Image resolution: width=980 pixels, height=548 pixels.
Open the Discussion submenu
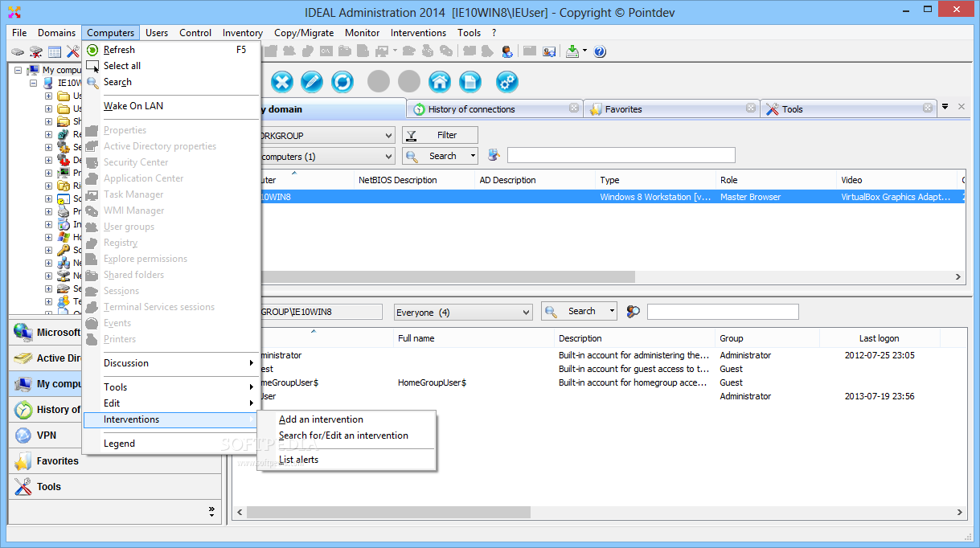(x=171, y=363)
